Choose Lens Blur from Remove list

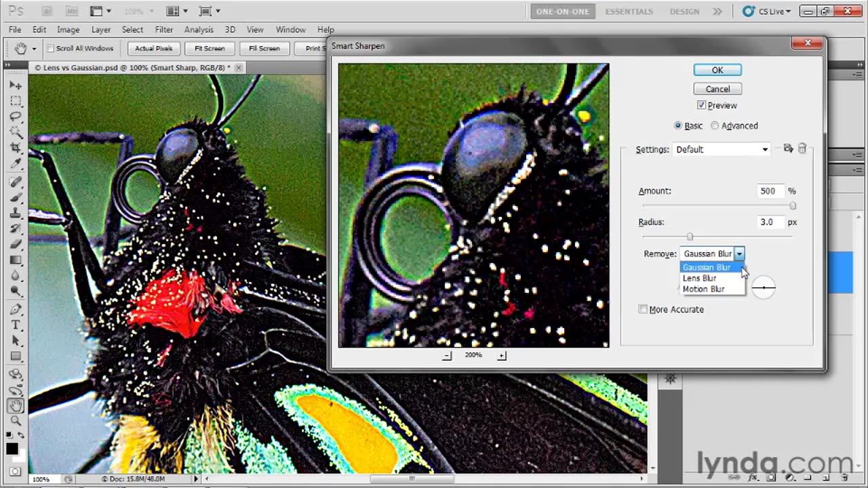700,278
